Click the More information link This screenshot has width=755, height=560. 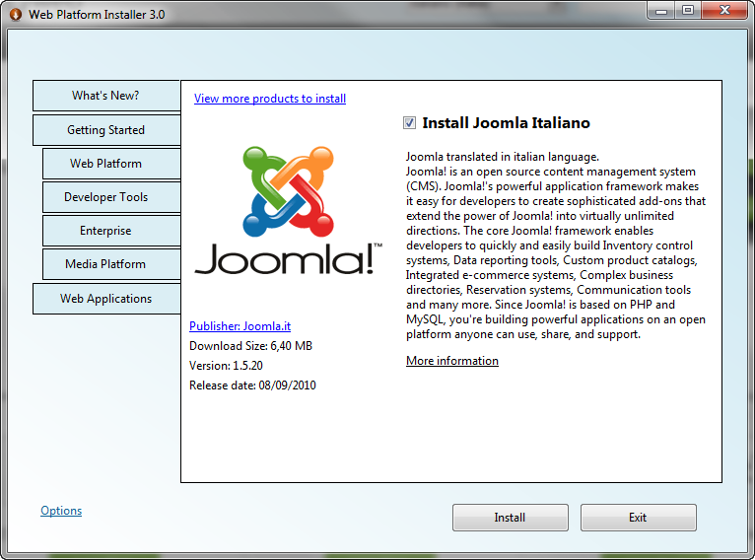(x=452, y=361)
